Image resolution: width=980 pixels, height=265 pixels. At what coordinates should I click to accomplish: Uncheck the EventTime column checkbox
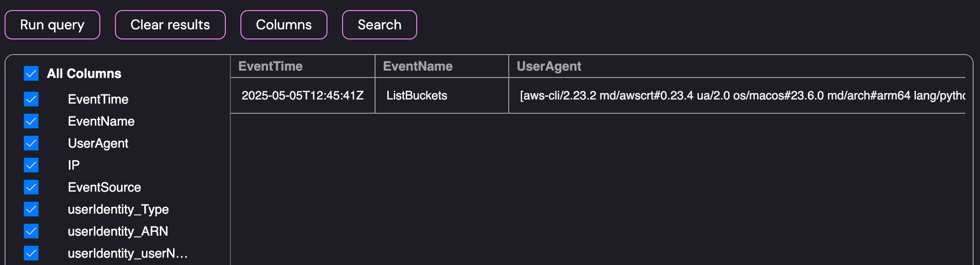coord(31,99)
